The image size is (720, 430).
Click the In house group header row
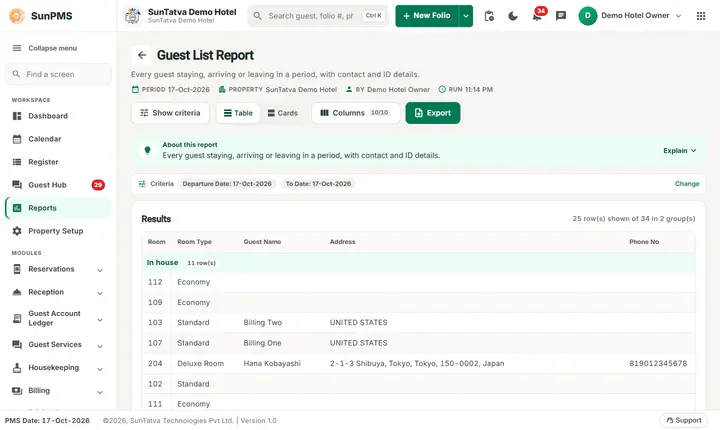(x=418, y=263)
